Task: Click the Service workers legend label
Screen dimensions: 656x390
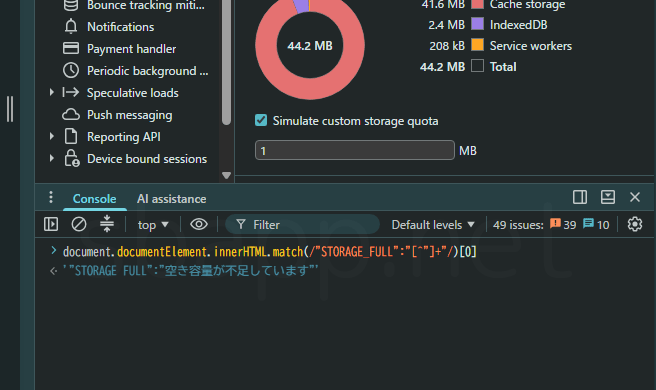Action: point(530,46)
